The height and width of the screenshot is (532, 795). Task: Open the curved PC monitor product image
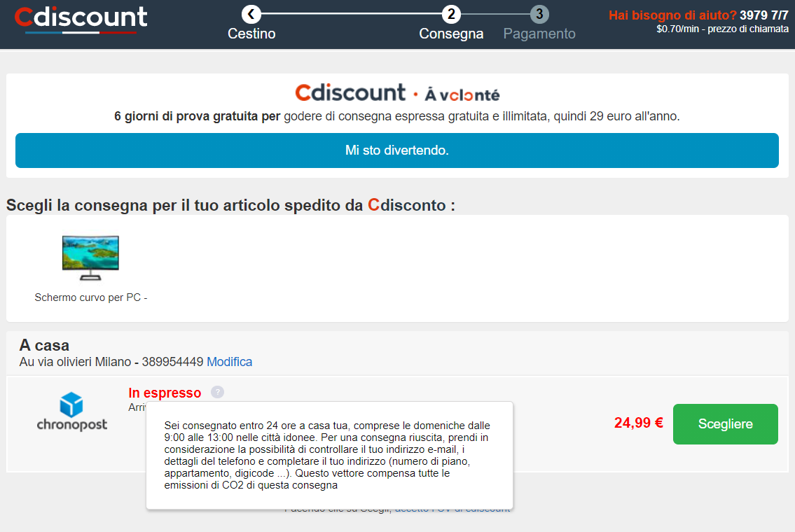(91, 258)
